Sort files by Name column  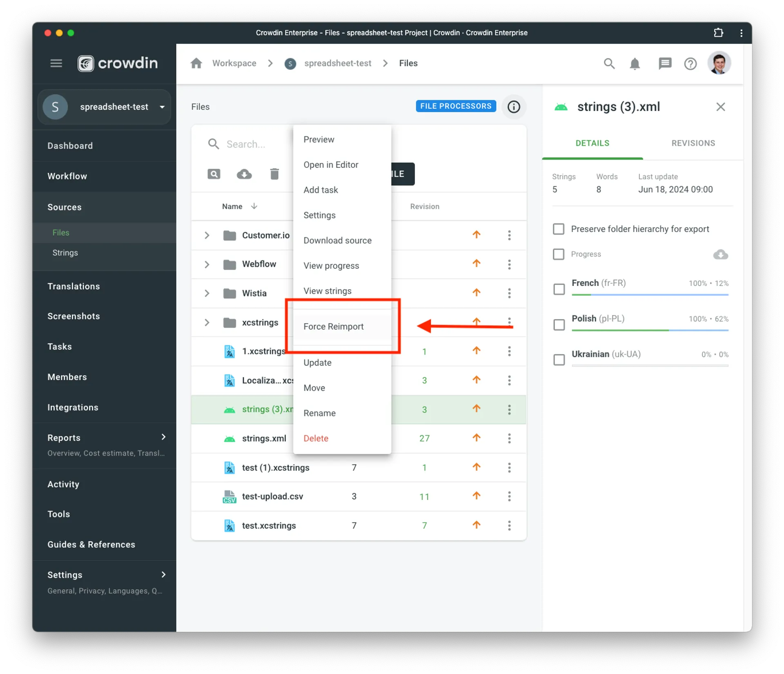click(x=239, y=206)
